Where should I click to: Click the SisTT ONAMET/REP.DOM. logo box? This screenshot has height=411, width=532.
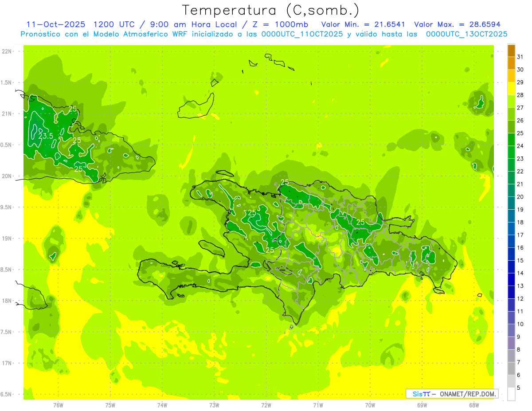[452, 394]
